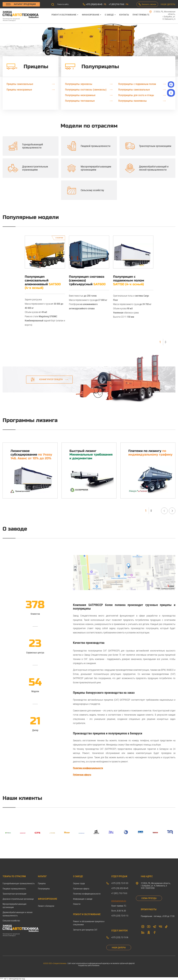178x980 pixels.
Task: Open 'Прицепы самосвальные' link
Action: 20,84
